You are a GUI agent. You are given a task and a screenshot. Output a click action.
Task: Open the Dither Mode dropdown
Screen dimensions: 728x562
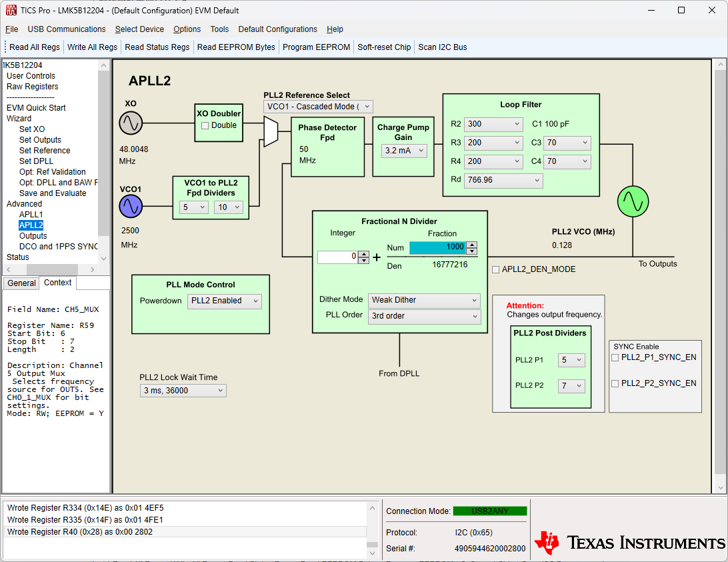point(424,300)
